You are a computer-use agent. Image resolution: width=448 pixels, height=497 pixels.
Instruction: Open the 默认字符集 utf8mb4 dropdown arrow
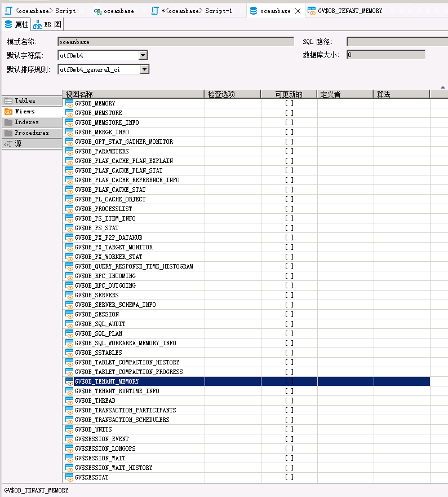pyautogui.click(x=143, y=55)
